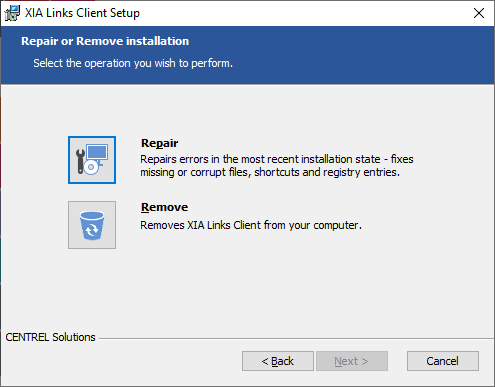The image size is (495, 387).
Task: Go to previous step with Back button
Action: coord(278,361)
